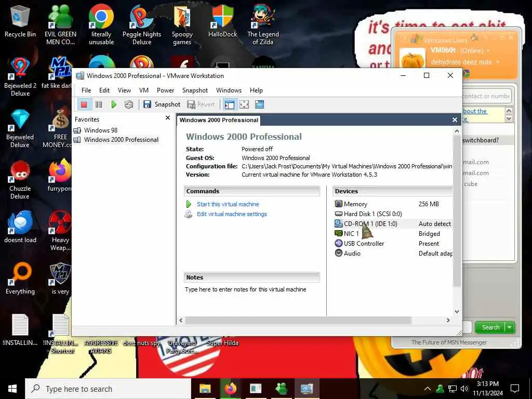Screen dimensions: 532x399
Task: Click the red Power Off toolbar button
Action: (x=84, y=104)
